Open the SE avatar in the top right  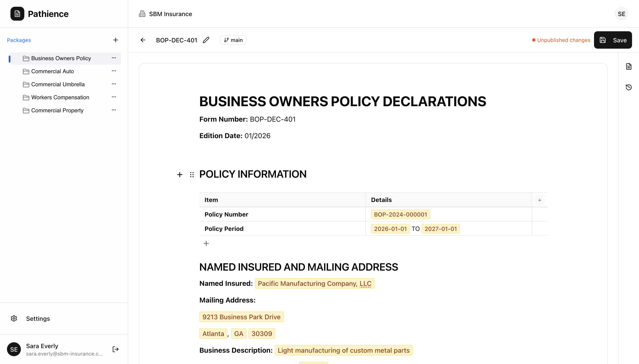tap(621, 14)
